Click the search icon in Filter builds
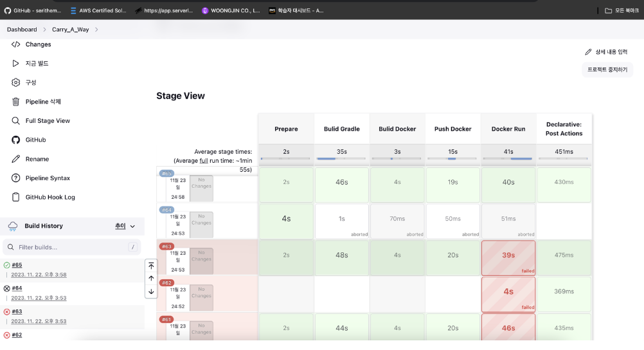Screen dimensions: 644x350 (x=11, y=247)
